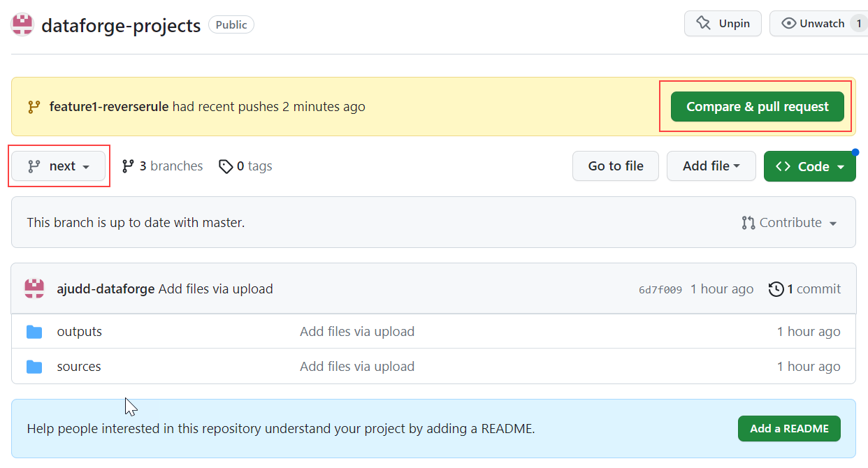Open the next branch selector dropdown
This screenshot has height=468, width=868.
(x=59, y=166)
